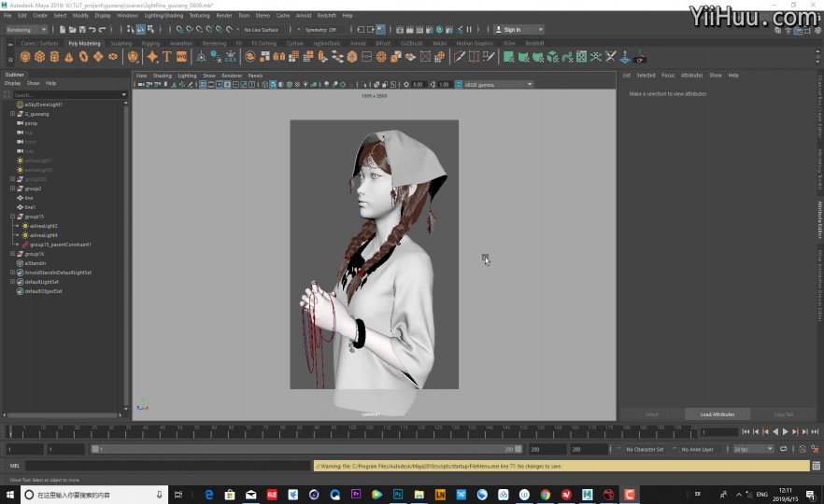Create a polygon disc from the shelf
This screenshot has height=504, width=824.
[x=112, y=57]
